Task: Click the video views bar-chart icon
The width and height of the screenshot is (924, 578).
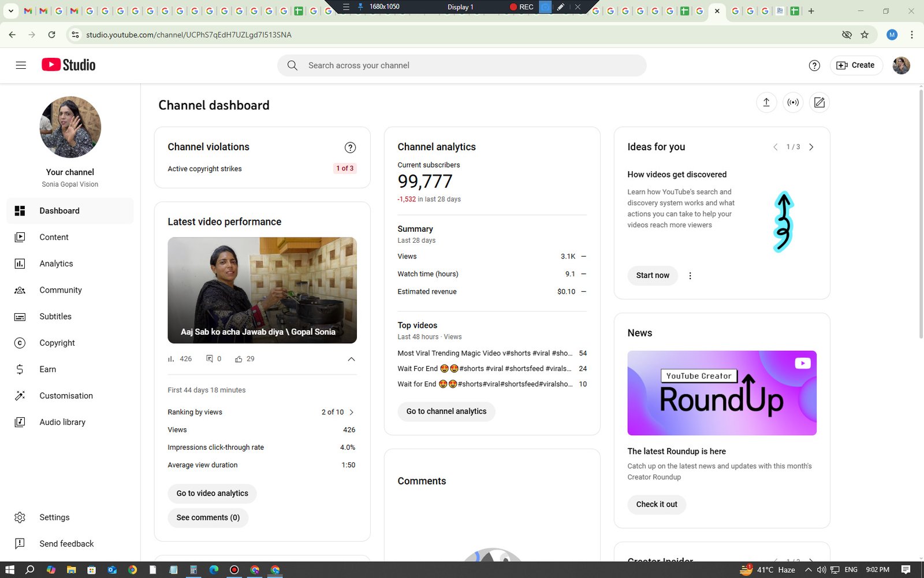Action: (x=171, y=359)
